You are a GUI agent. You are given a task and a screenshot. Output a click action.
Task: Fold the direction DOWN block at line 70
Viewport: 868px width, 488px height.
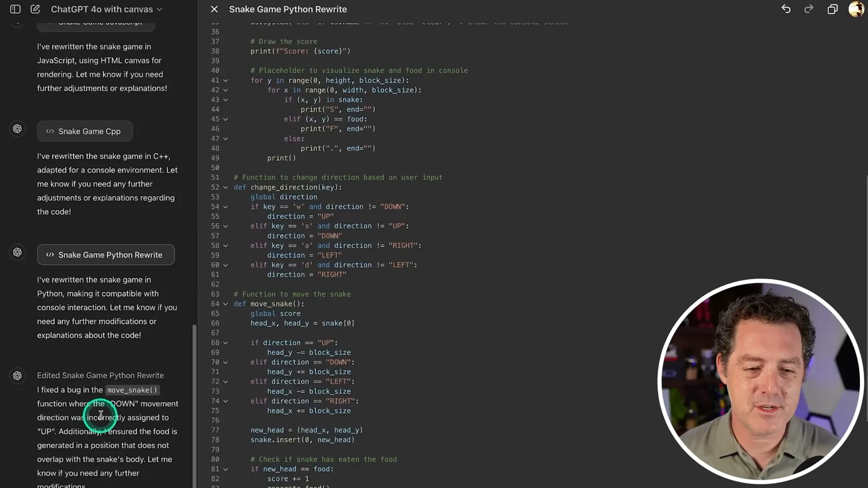[226, 362]
